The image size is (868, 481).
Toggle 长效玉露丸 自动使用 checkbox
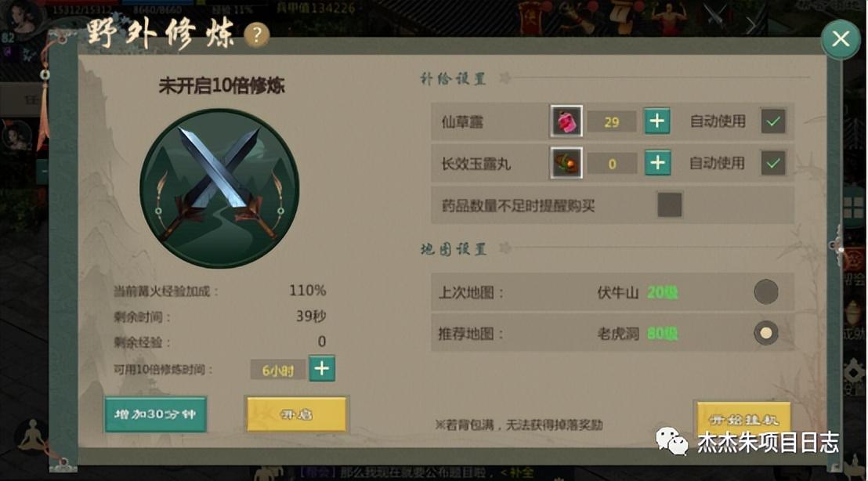772,163
